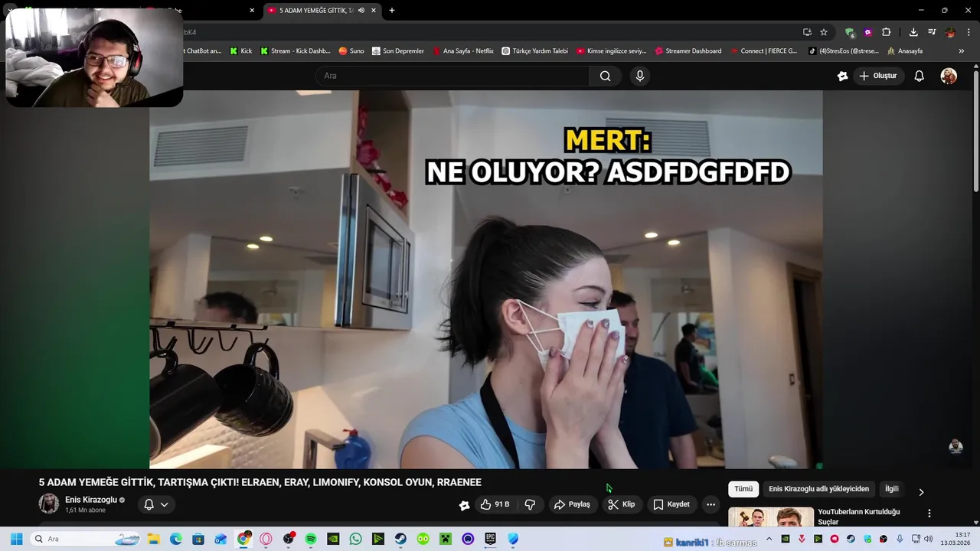Select the Tümü filter chip
Image resolution: width=980 pixels, height=551 pixels.
[743, 489]
